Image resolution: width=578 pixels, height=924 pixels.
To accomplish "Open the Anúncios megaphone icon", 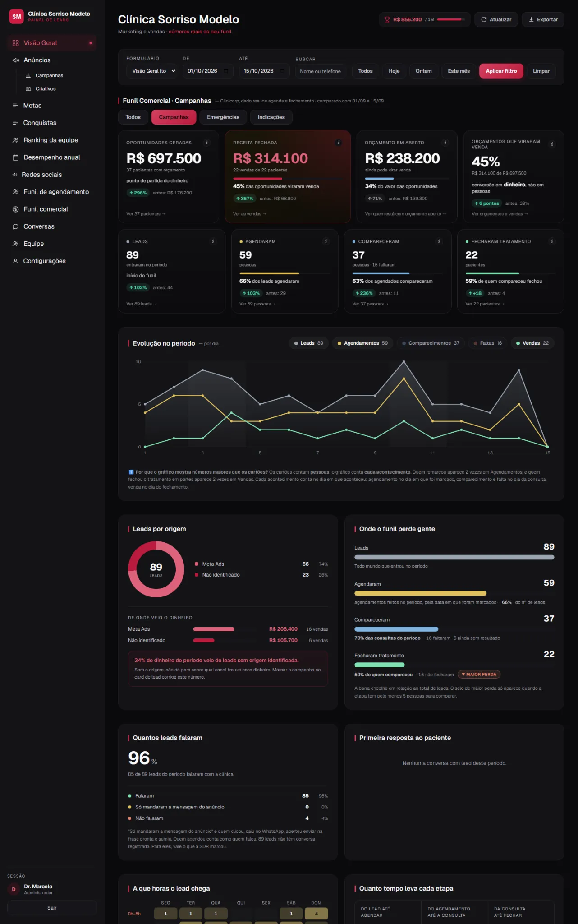I will coord(16,60).
